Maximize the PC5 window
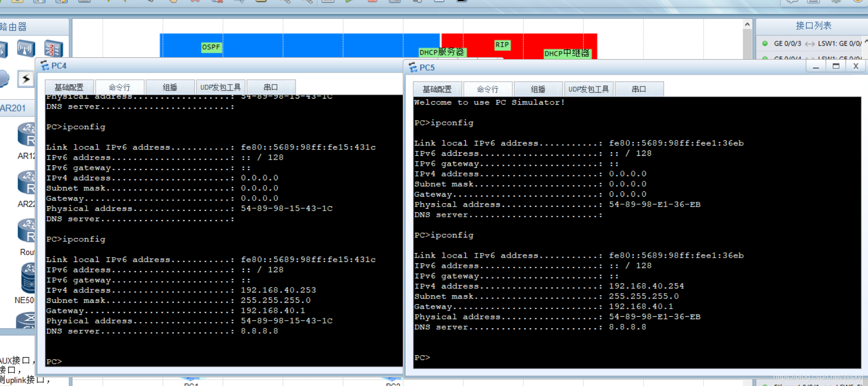Viewport: 868px width, 386px height. coord(836,66)
